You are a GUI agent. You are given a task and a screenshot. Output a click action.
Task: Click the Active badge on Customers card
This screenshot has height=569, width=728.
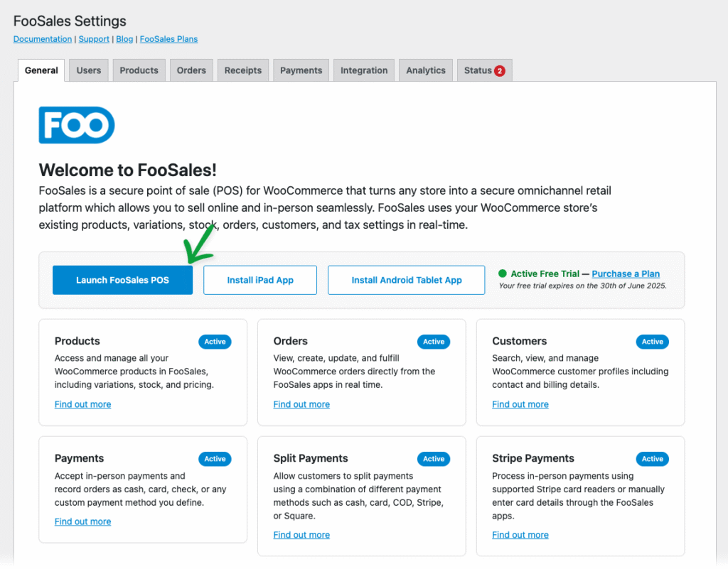pyautogui.click(x=653, y=342)
